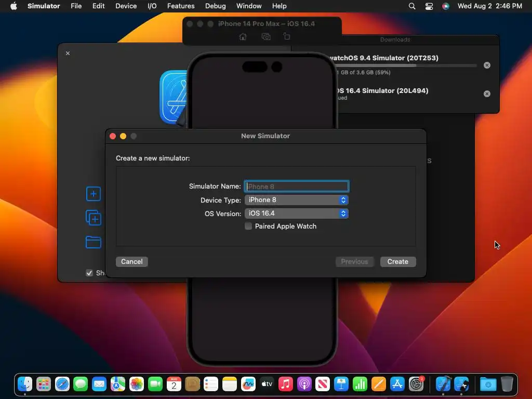Open the Edit menu
532x399 pixels.
[98, 6]
